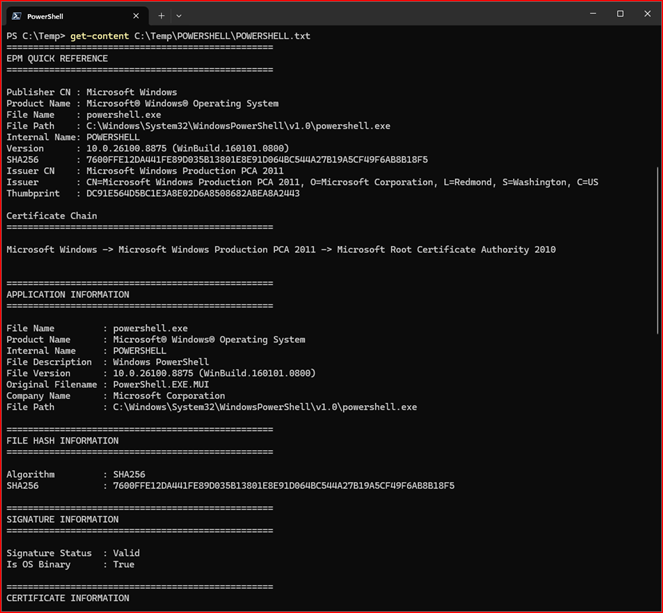The height and width of the screenshot is (613, 663).
Task: Click the Publisher CN value Microsoft Windows
Action: [132, 92]
